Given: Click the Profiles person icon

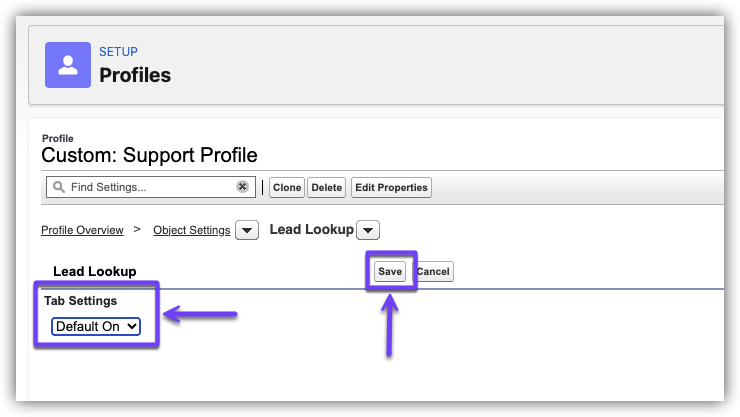Looking at the screenshot, I should (x=68, y=65).
